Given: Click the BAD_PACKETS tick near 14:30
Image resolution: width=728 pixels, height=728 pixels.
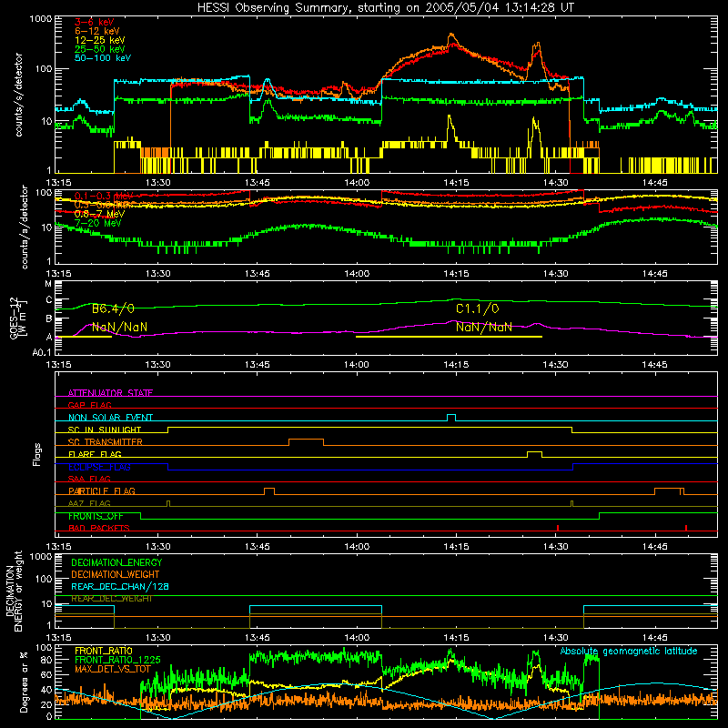Looking at the screenshot, I should point(558,528).
